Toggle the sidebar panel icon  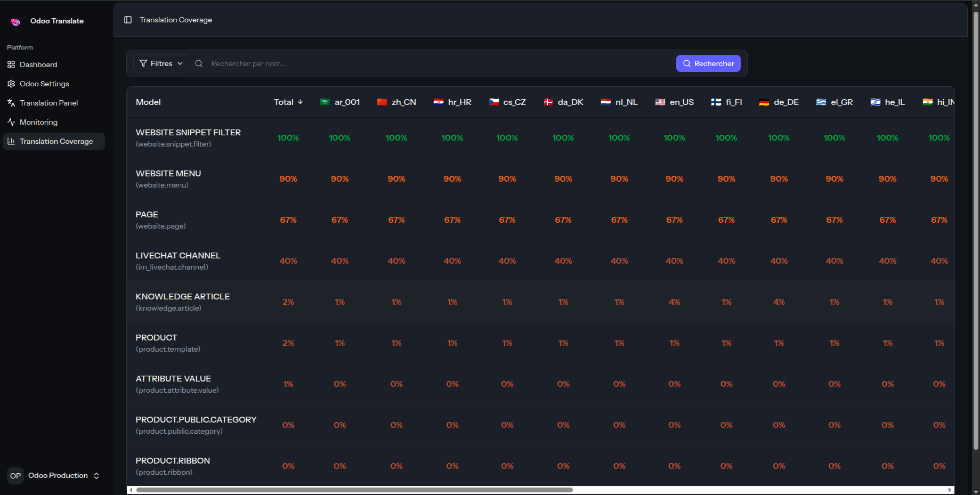pos(128,20)
